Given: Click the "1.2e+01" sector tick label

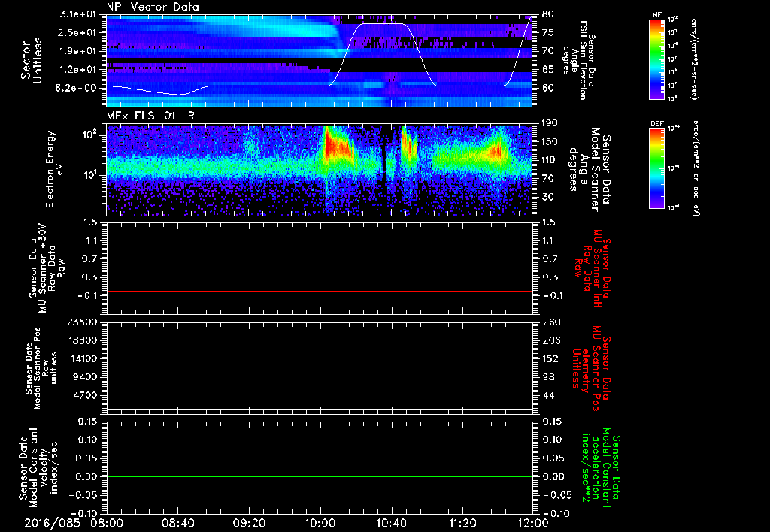Looking at the screenshot, I should tap(78, 70).
